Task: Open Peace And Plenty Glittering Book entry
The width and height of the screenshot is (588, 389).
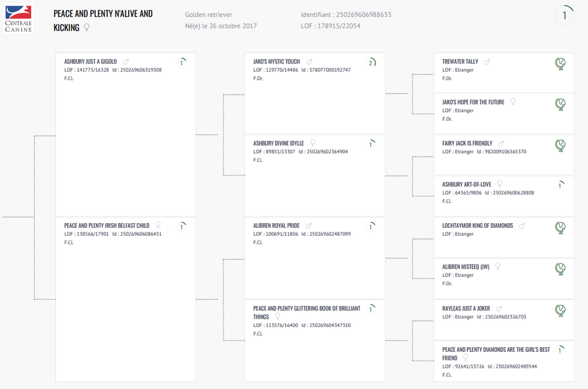Action: click(307, 309)
